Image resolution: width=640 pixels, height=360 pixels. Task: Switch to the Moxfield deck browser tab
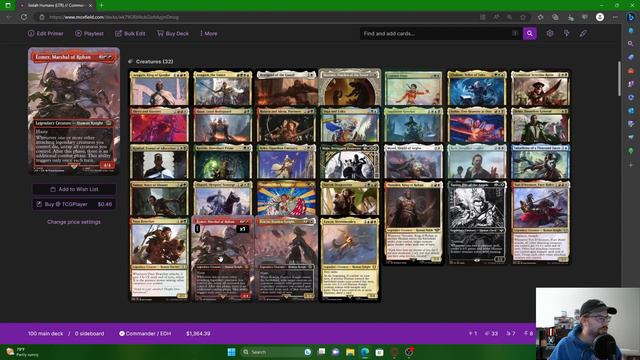click(56, 5)
